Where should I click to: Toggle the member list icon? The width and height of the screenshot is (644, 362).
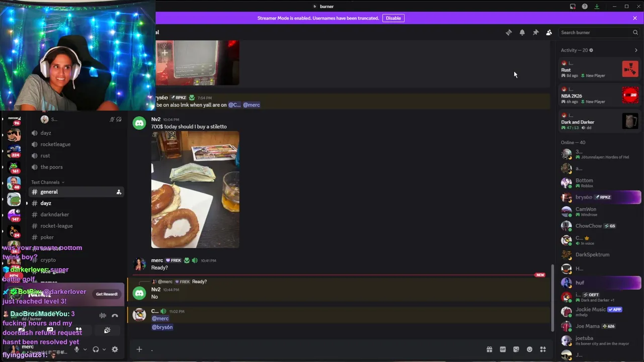549,32
